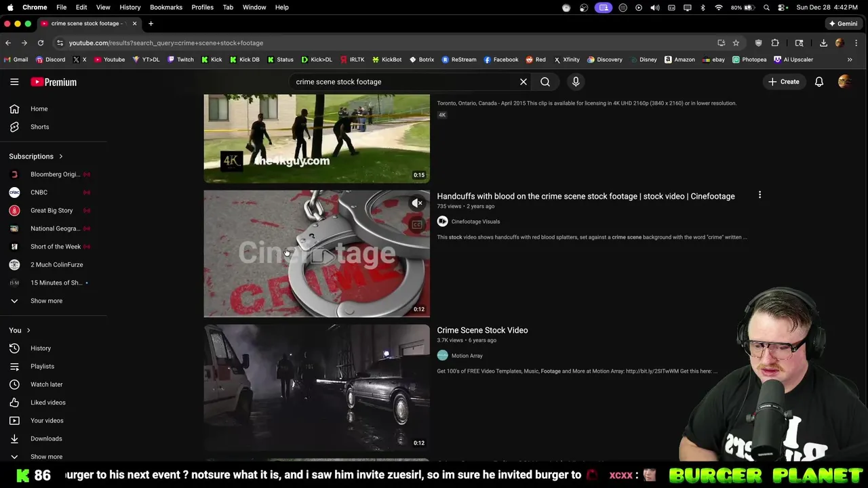Play the handcuffs crime video thumbnail

coord(317,253)
